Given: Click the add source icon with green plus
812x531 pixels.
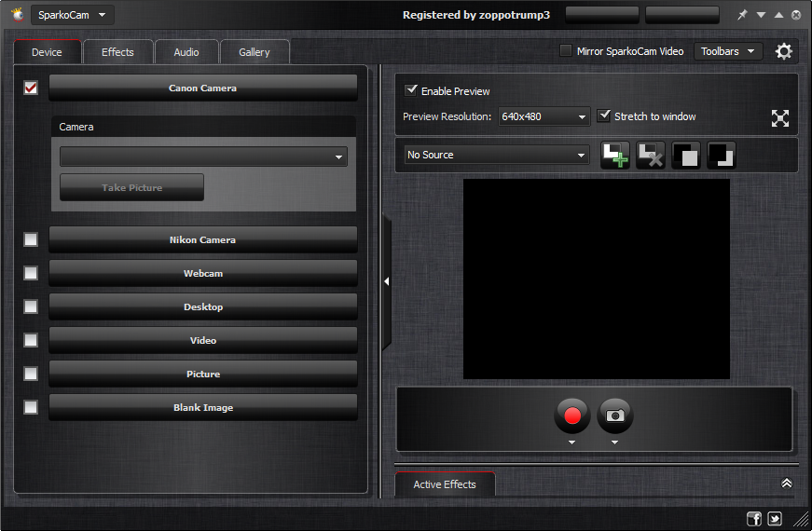Looking at the screenshot, I should 614,155.
